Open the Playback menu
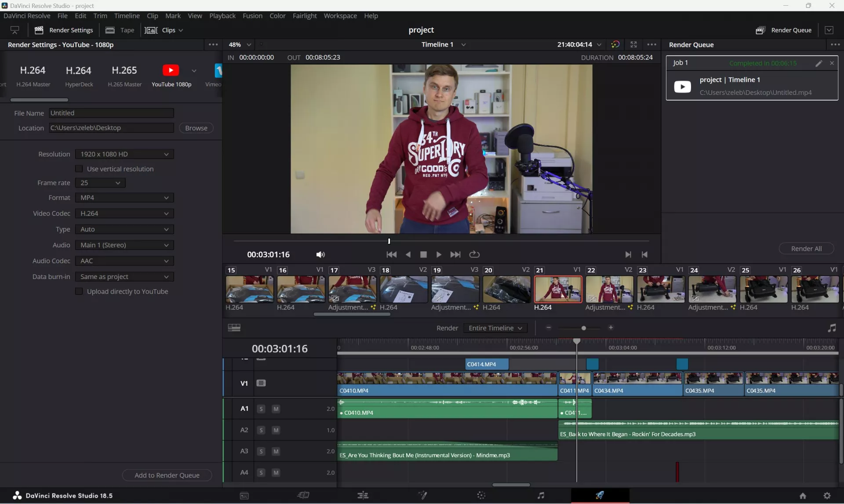 (222, 16)
